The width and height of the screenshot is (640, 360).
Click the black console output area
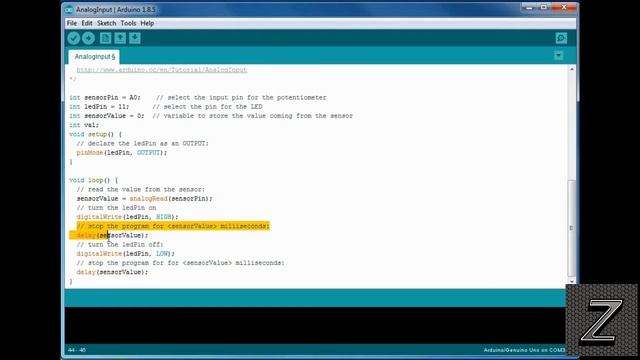click(x=315, y=325)
